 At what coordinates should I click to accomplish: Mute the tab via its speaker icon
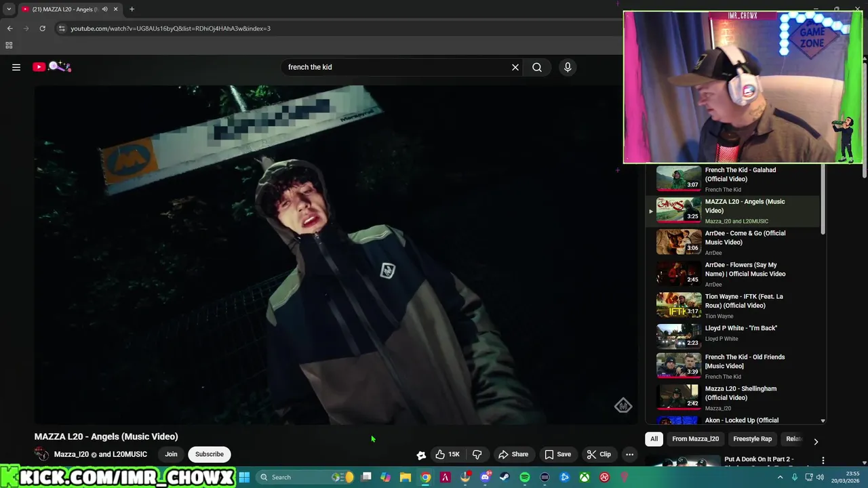coord(104,9)
